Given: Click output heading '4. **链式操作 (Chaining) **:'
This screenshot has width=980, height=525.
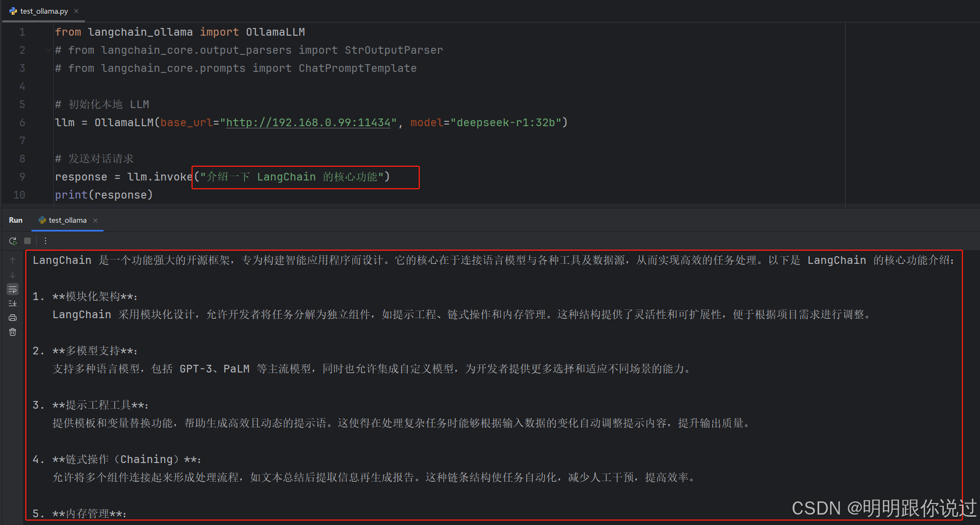Looking at the screenshot, I should click(x=117, y=459).
